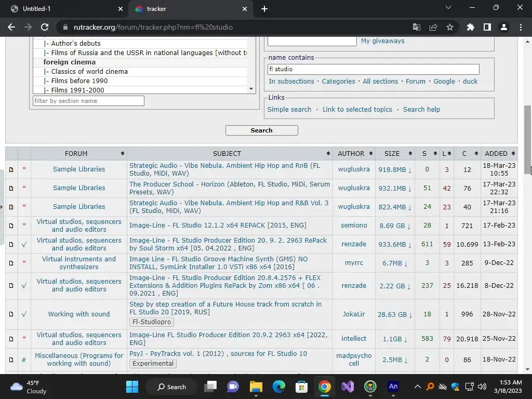Sort results by L leechers column
This screenshot has width=532, height=399.
coord(446,154)
